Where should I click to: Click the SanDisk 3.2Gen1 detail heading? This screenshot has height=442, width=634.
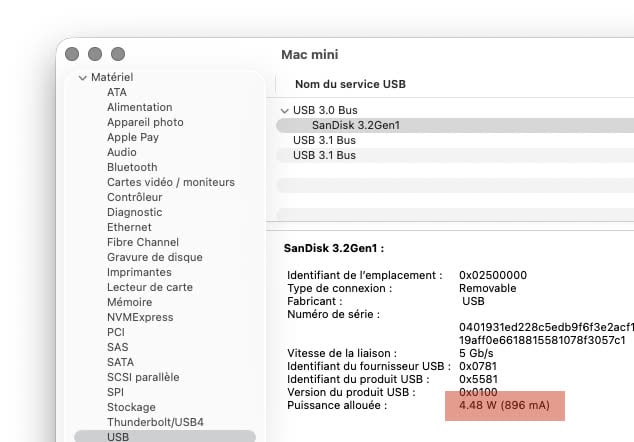(x=334, y=248)
